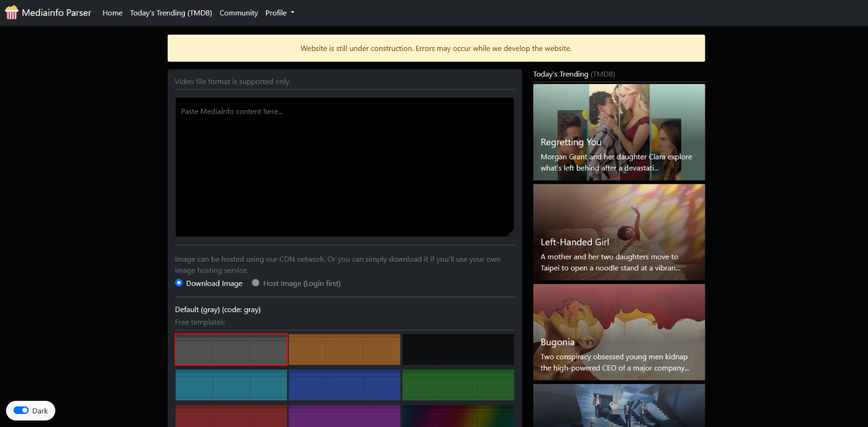Choose the teal template swatch
The width and height of the screenshot is (868, 427).
tap(231, 385)
